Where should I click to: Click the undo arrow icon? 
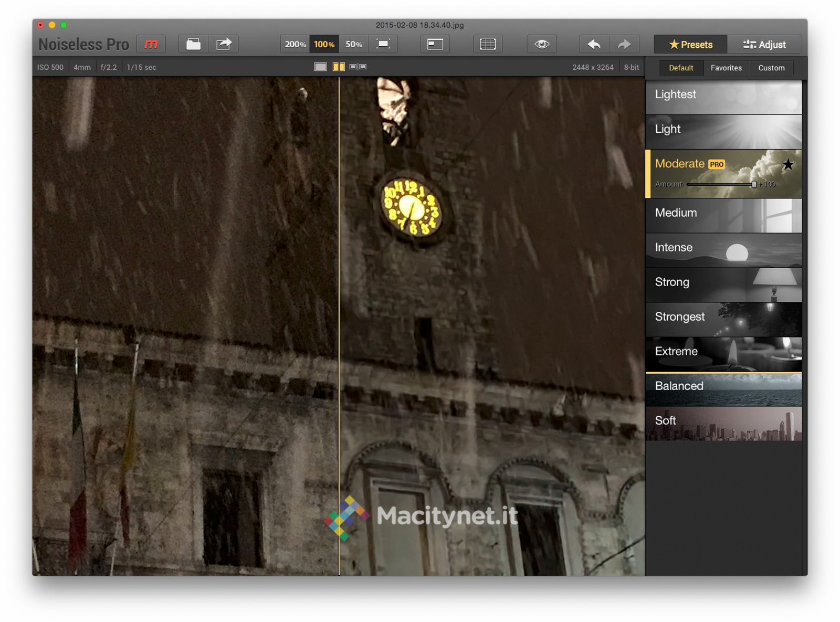(594, 44)
